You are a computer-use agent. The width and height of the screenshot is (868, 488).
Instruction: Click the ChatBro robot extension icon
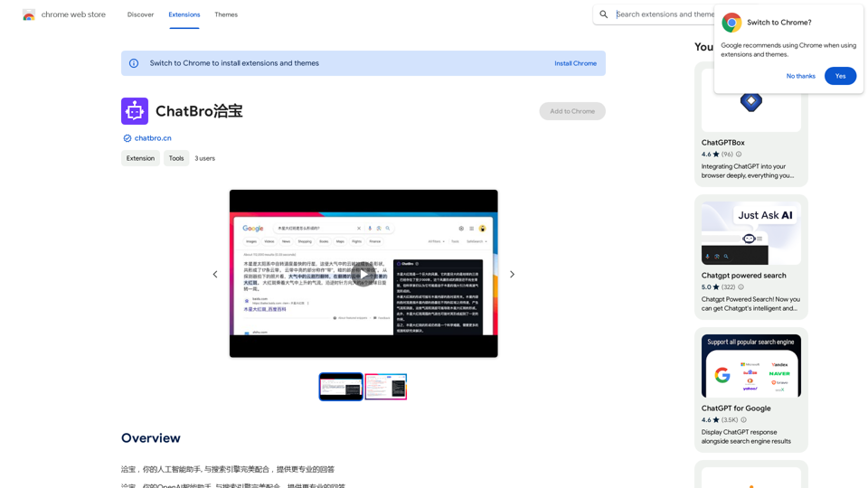(x=135, y=111)
